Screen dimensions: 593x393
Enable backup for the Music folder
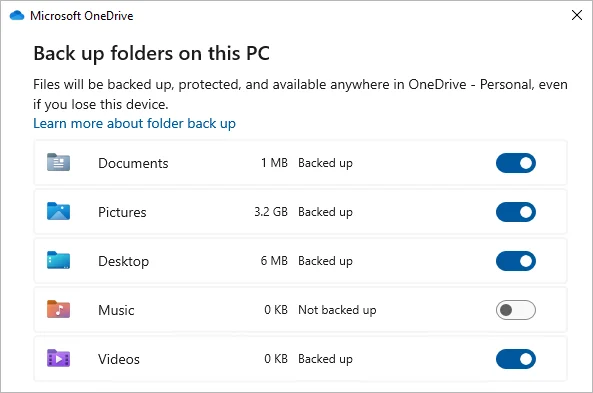[515, 310]
